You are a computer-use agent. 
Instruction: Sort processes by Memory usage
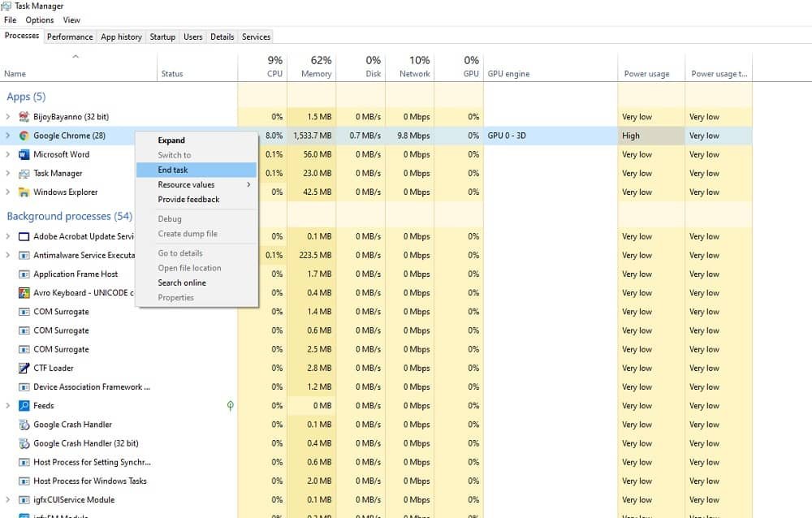[312, 67]
